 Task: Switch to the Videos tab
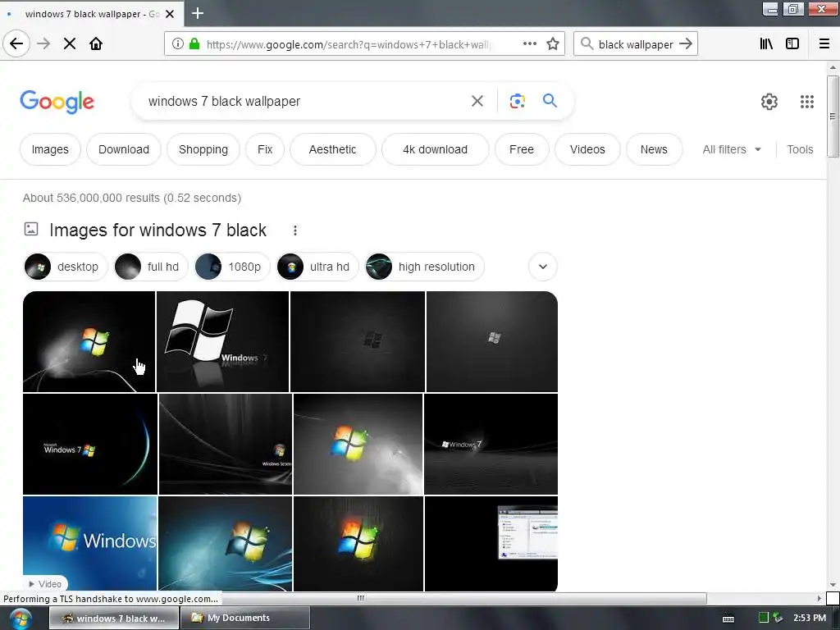coord(587,149)
